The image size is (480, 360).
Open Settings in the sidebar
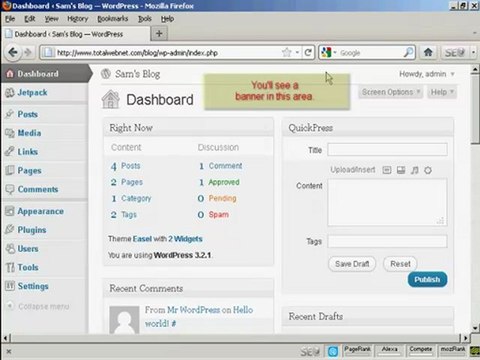tap(33, 286)
